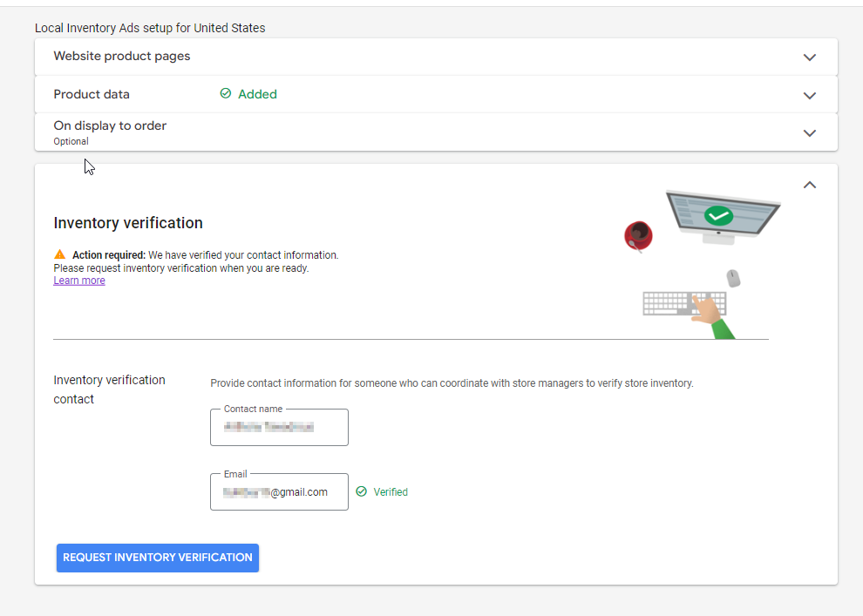Select the Product data section title
Screen dimensions: 863x616
tap(91, 93)
